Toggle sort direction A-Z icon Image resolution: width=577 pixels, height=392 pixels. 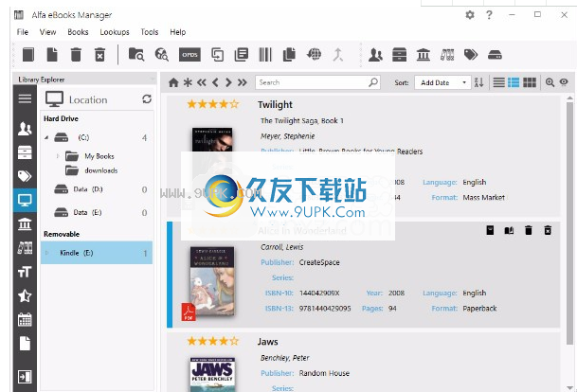pyautogui.click(x=478, y=82)
